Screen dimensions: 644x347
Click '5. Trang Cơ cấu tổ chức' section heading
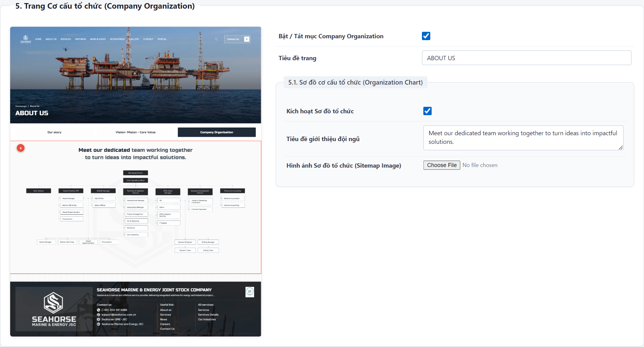pyautogui.click(x=105, y=6)
